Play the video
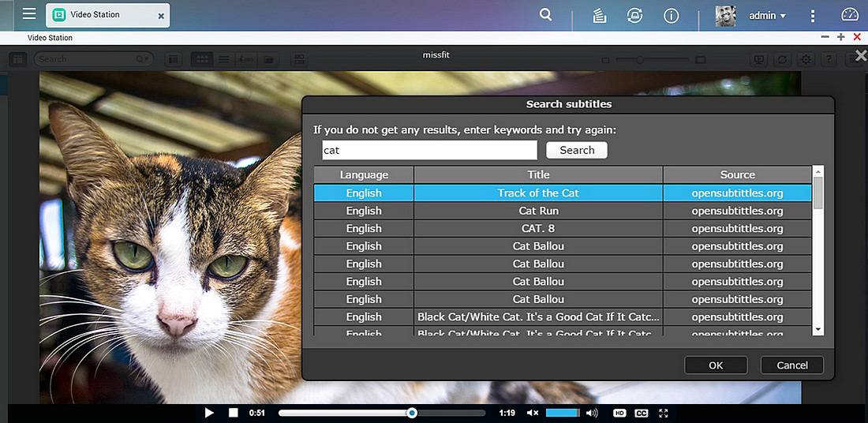868x423 pixels. point(209,413)
